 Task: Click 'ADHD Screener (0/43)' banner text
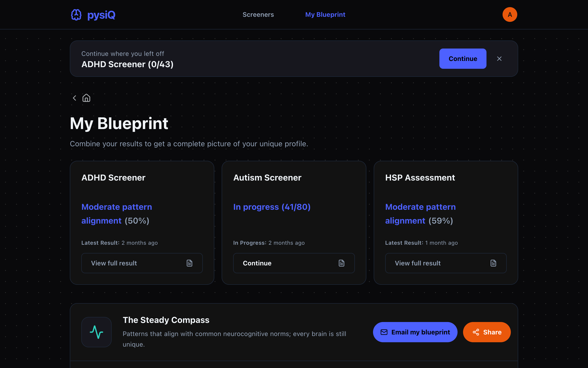[127, 64]
